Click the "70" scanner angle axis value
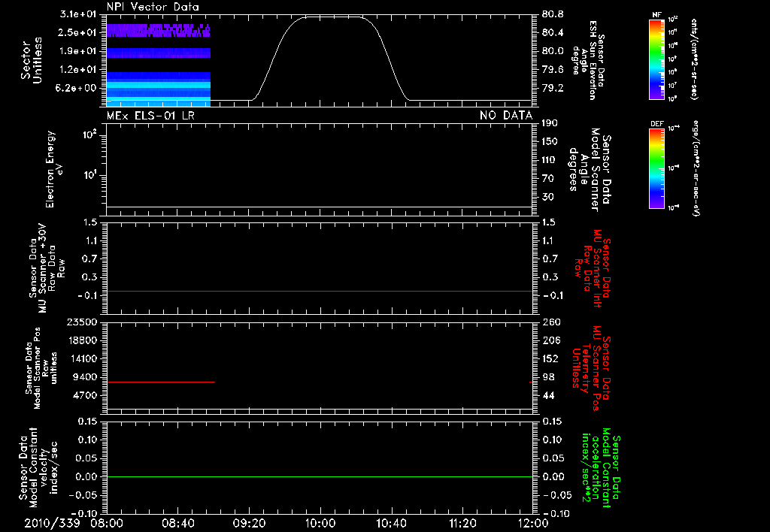 [x=547, y=178]
